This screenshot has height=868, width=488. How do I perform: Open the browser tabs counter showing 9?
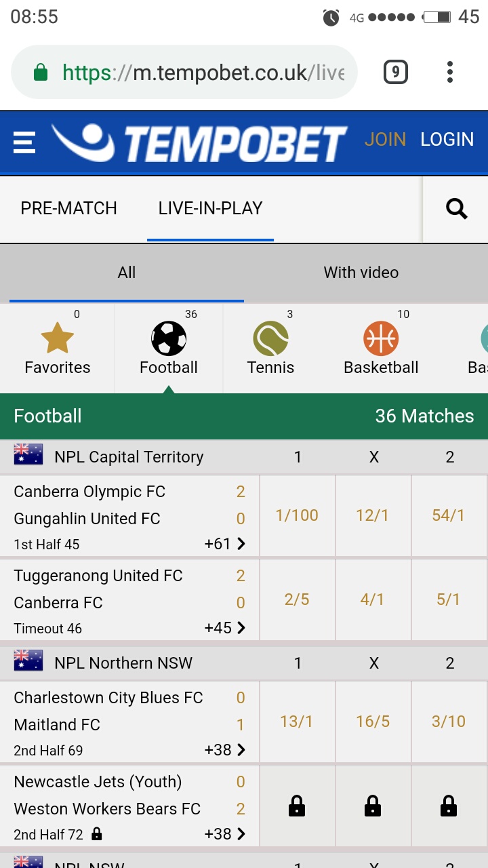tap(396, 72)
